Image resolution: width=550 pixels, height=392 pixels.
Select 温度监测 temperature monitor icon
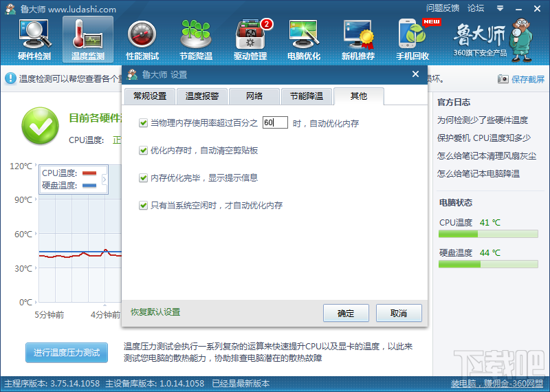(88, 40)
